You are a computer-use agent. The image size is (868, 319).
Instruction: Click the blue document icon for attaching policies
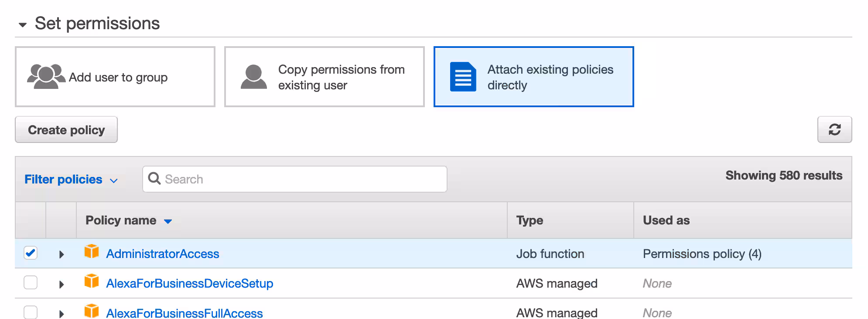(463, 77)
